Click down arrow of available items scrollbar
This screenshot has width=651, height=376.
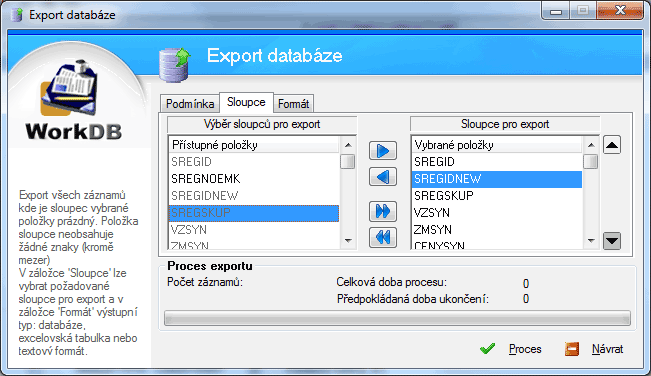348,241
